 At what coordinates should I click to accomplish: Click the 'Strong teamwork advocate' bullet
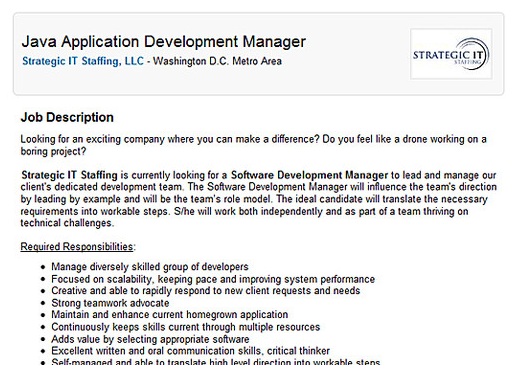110,303
